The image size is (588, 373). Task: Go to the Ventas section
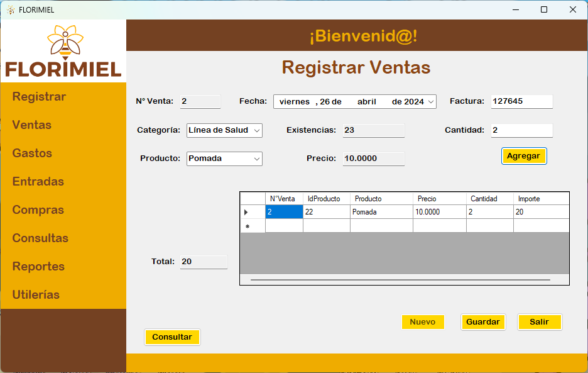coord(32,125)
